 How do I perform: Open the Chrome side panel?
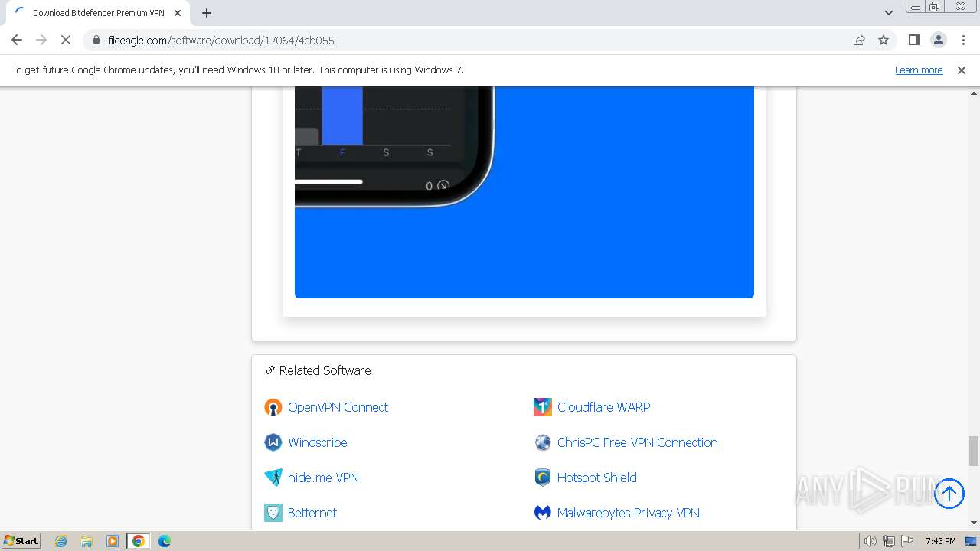(x=913, y=40)
